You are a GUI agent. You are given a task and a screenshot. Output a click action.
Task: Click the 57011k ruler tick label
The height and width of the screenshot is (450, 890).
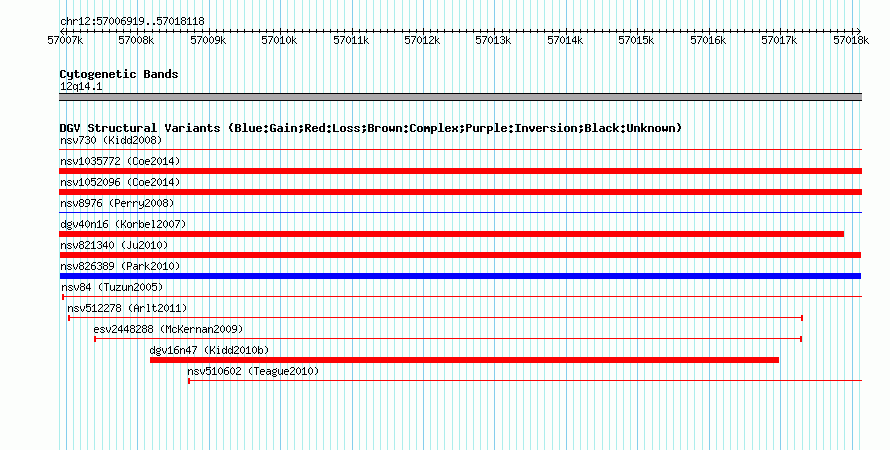pyautogui.click(x=351, y=41)
